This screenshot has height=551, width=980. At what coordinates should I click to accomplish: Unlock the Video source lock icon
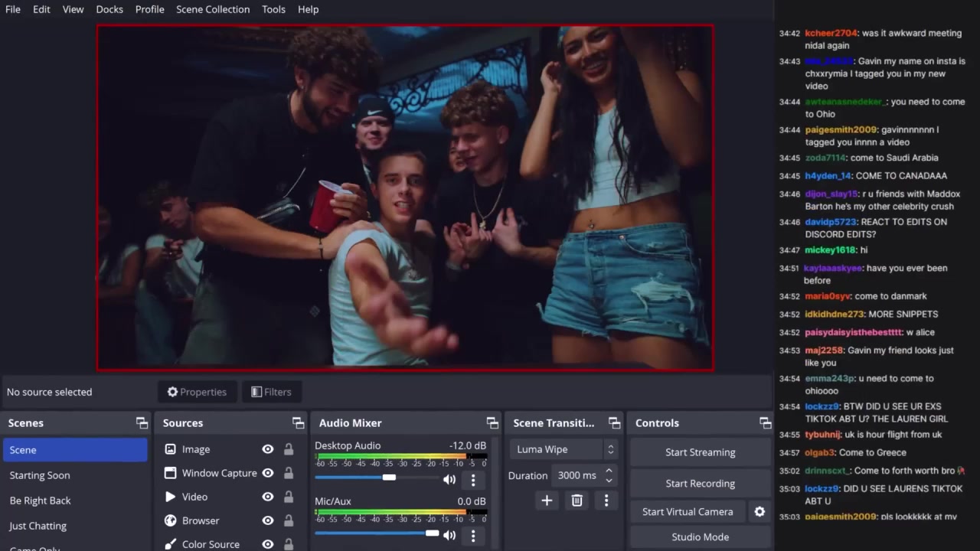point(289,497)
